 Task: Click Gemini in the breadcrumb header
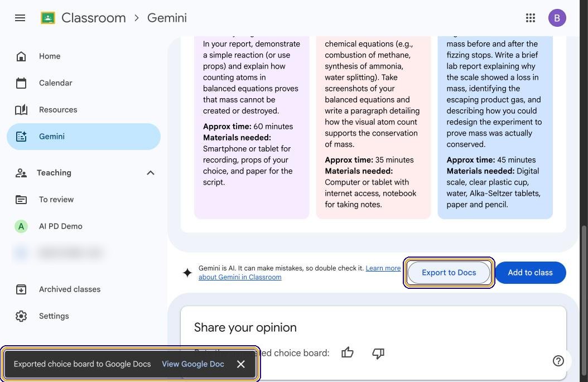(167, 18)
